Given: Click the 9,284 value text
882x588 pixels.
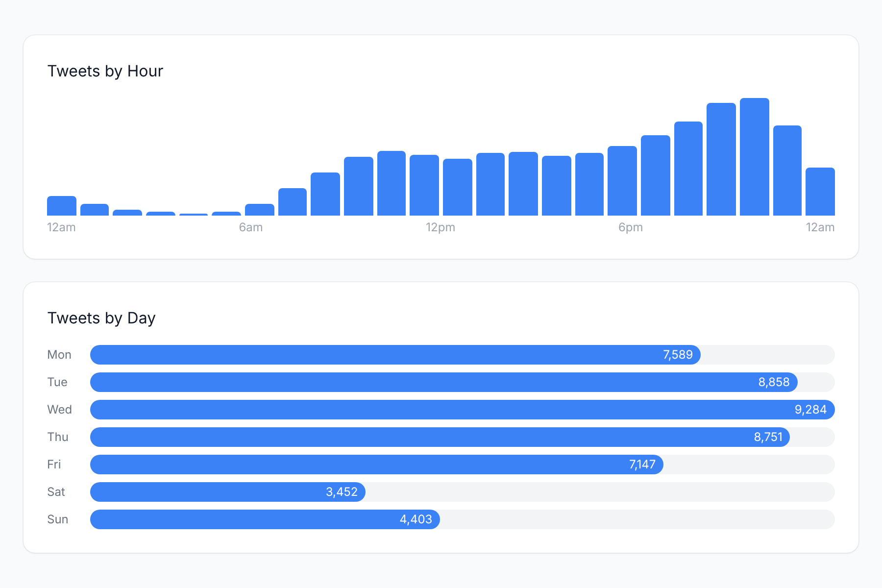Looking at the screenshot, I should click(810, 410).
